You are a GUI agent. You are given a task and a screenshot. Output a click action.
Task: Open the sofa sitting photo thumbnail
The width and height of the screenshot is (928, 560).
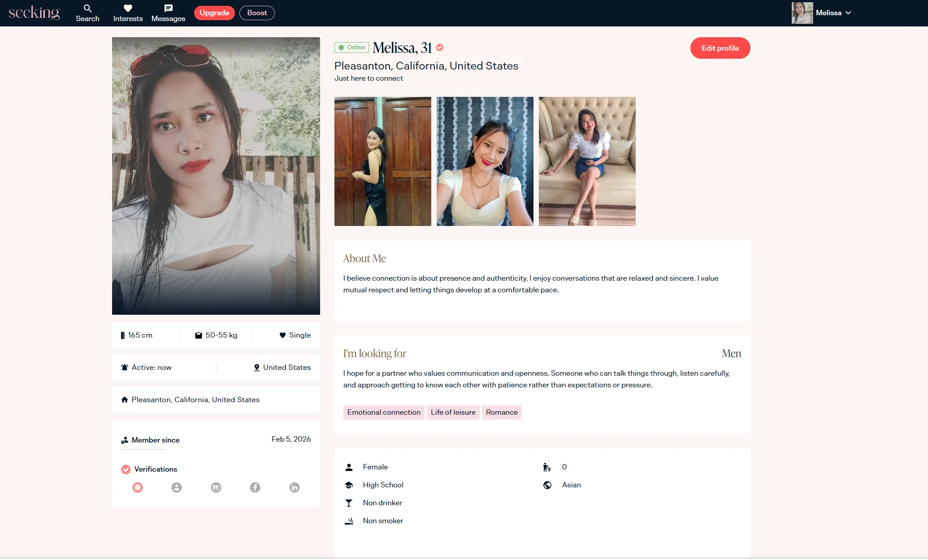click(587, 161)
